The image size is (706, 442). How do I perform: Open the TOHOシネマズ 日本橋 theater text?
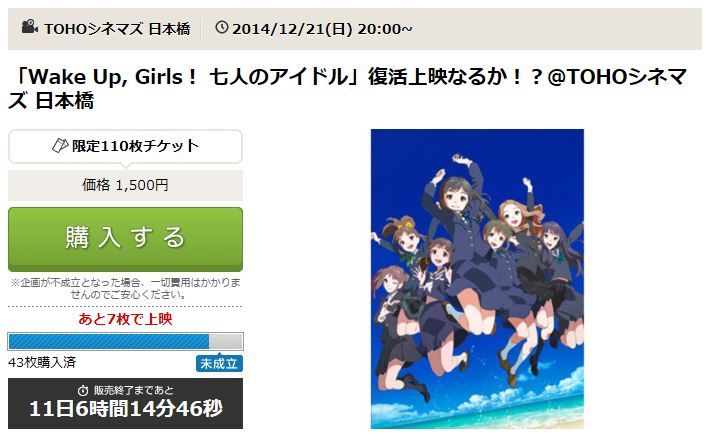117,29
